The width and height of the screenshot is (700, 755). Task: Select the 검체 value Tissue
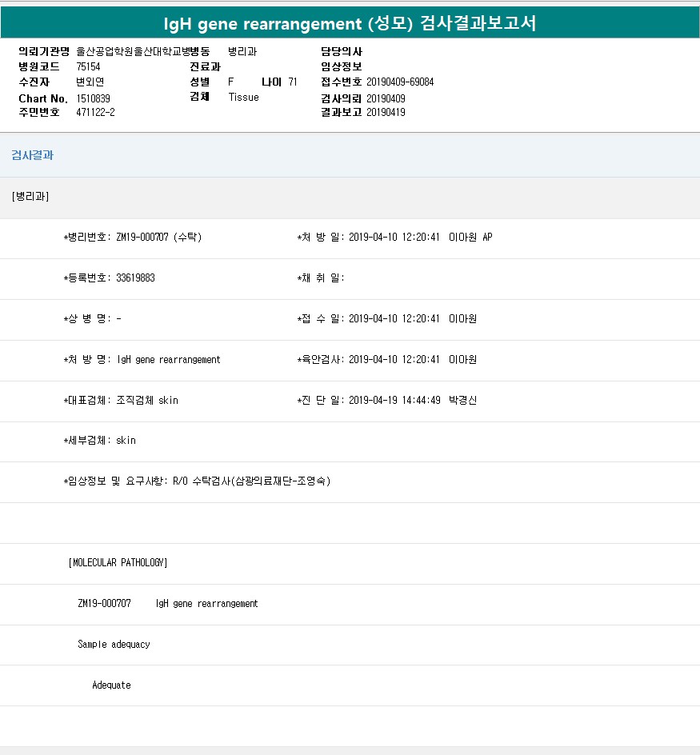[243, 98]
